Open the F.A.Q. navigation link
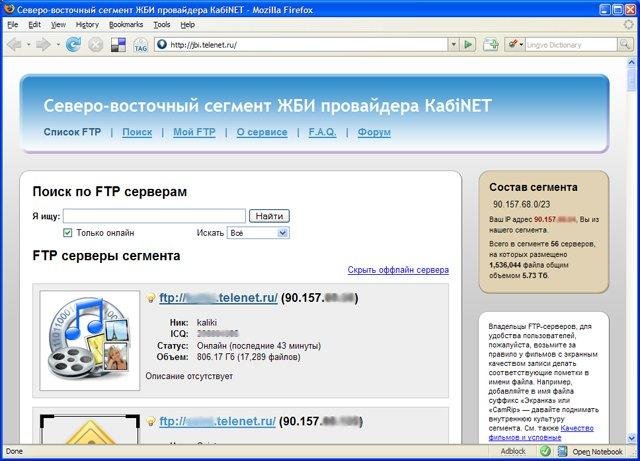 point(322,132)
